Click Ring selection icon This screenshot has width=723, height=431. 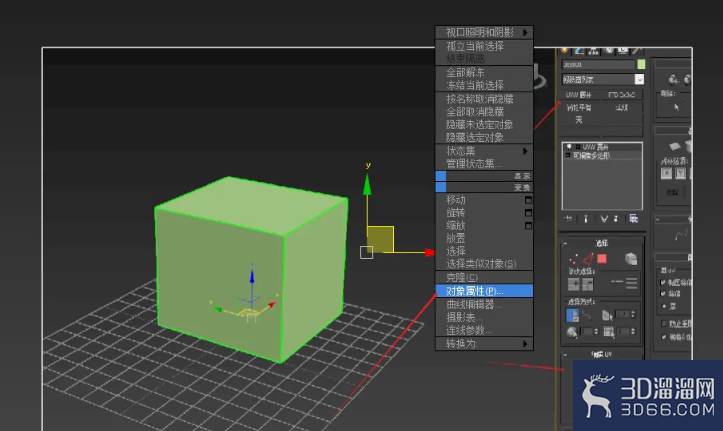pos(631,283)
